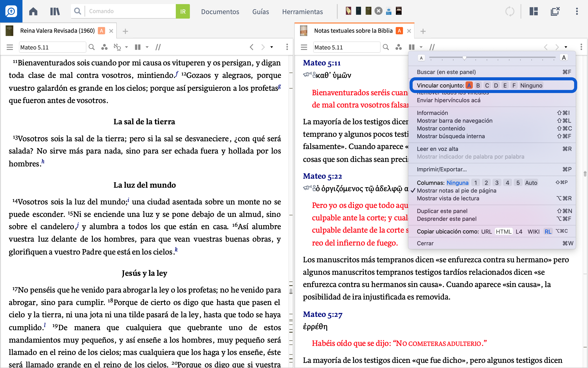Open the dark red book shortcut icon
Viewport: 588px width, 368px height.
click(x=399, y=11)
